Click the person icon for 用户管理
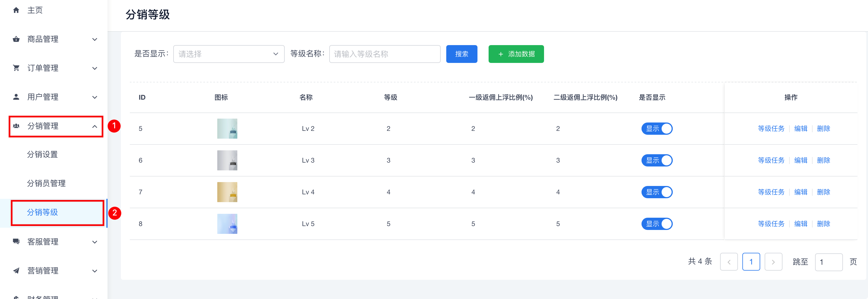Screen dimensions: 868x299 click(16, 97)
